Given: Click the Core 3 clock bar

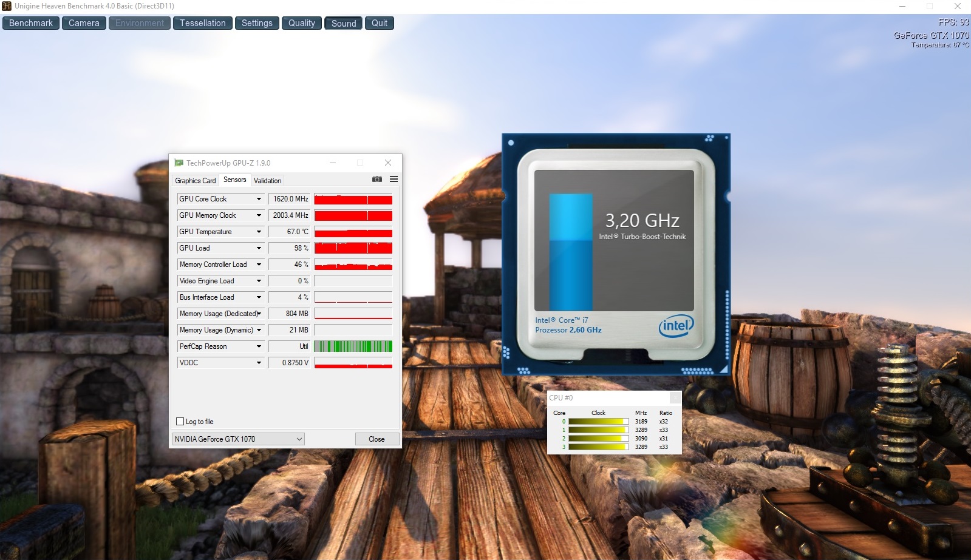Looking at the screenshot, I should click(x=598, y=447).
